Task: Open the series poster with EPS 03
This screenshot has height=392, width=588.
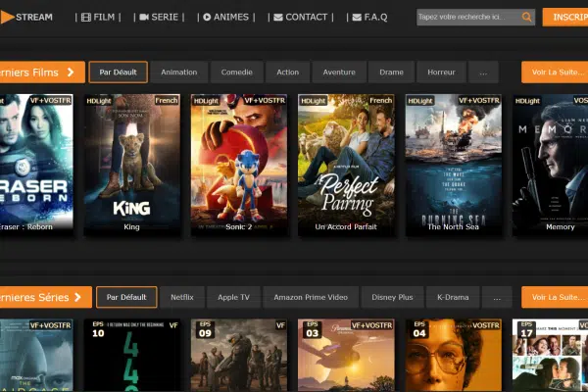Action: 346,355
